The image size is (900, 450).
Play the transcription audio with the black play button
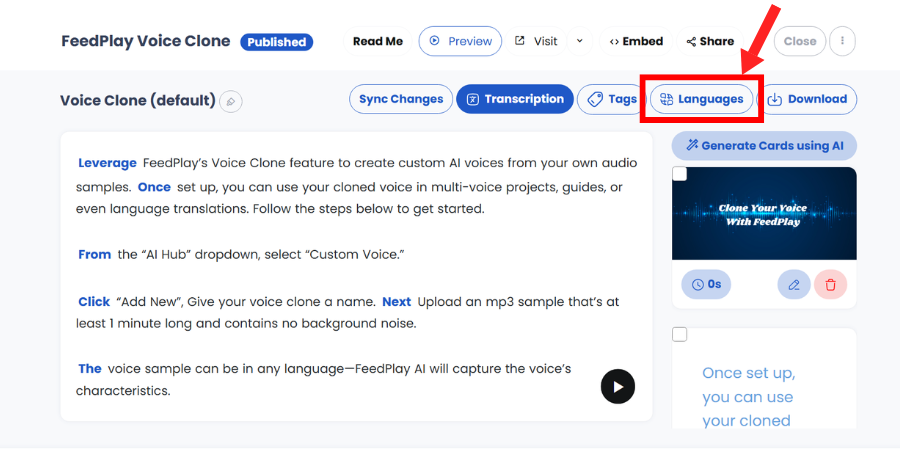[x=618, y=387]
